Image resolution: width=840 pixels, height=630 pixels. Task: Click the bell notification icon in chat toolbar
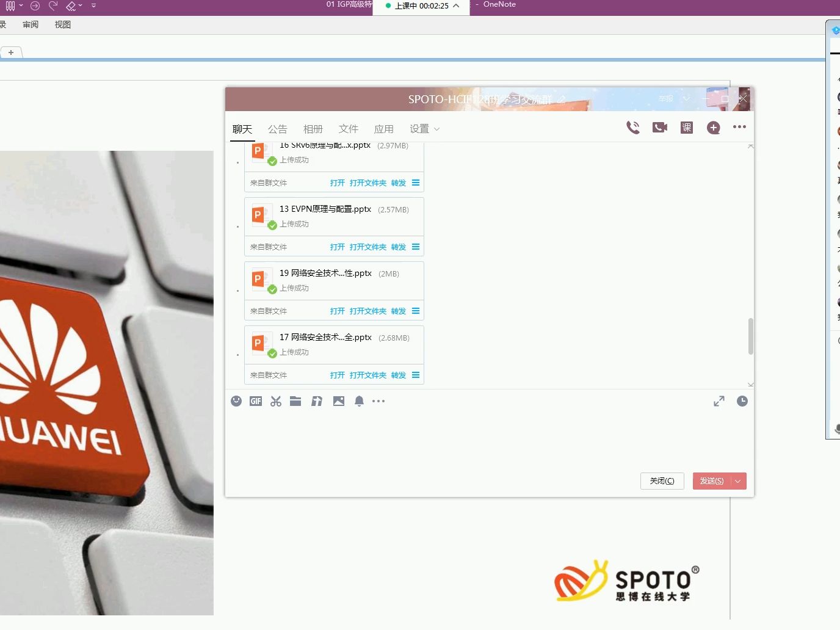(x=360, y=401)
